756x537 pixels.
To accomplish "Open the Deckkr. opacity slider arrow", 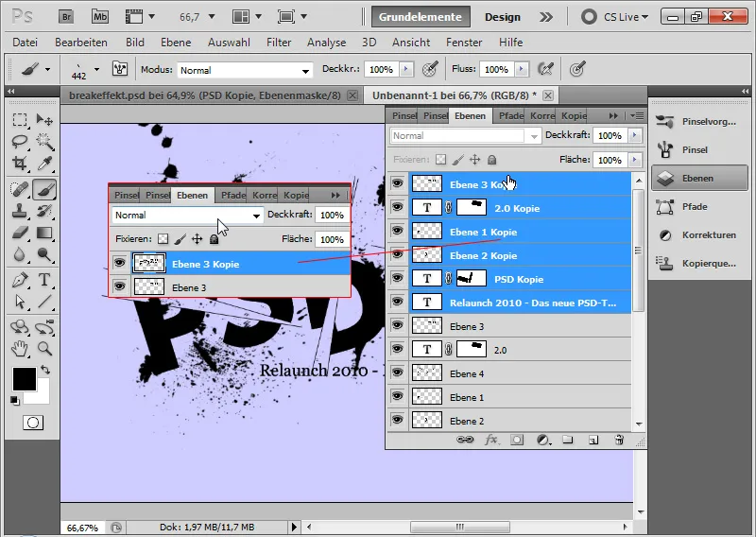I will point(406,69).
